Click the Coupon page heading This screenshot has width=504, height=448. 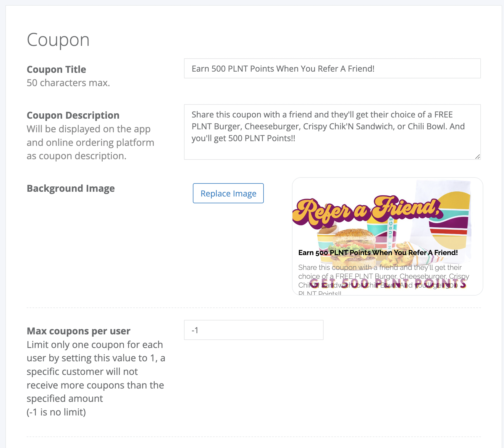[x=58, y=40]
